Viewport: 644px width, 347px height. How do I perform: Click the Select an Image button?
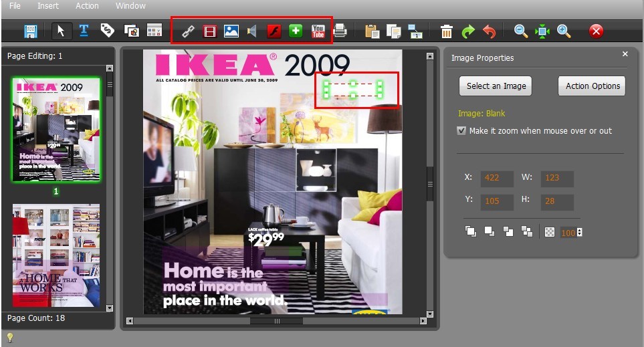coord(496,86)
